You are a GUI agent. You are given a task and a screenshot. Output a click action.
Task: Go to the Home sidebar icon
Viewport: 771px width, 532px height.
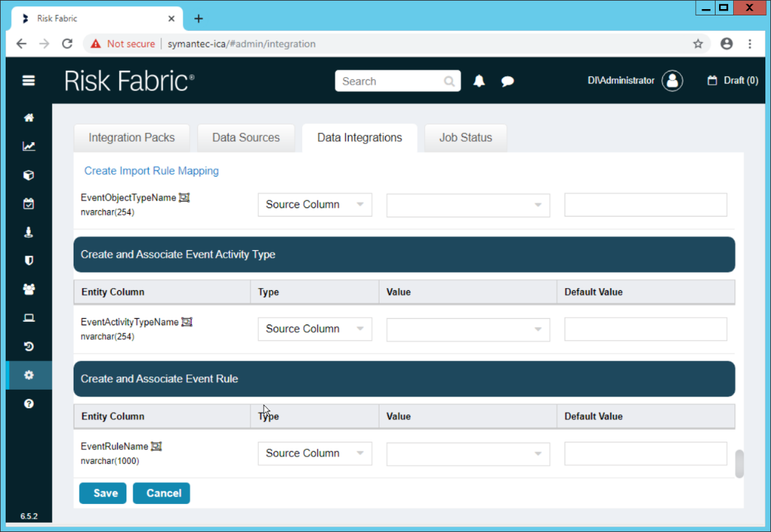(x=29, y=118)
